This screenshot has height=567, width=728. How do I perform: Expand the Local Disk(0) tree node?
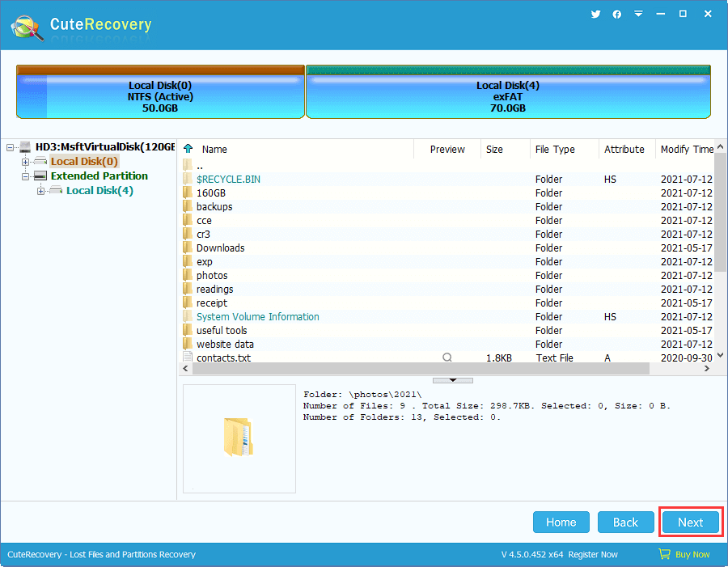pos(26,162)
